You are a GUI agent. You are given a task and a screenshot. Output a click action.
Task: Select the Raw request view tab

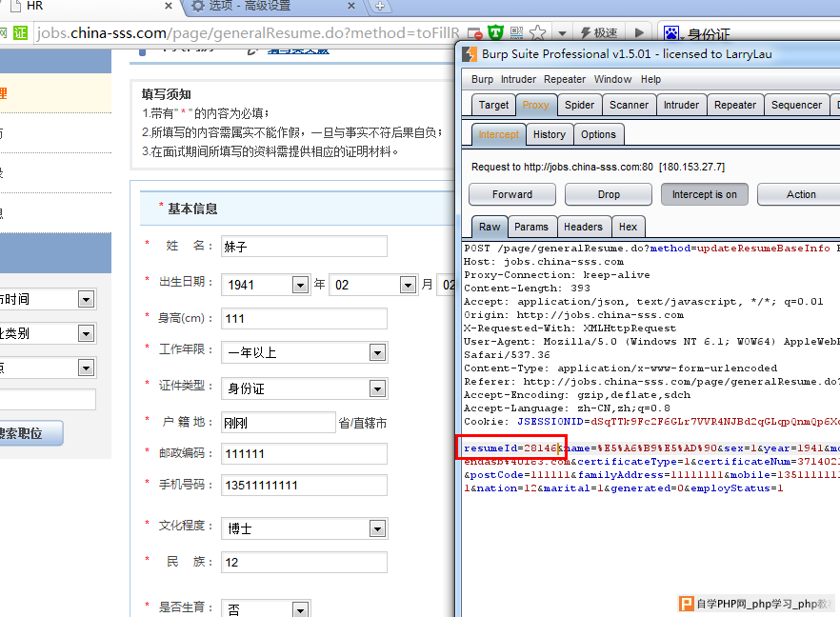[490, 227]
